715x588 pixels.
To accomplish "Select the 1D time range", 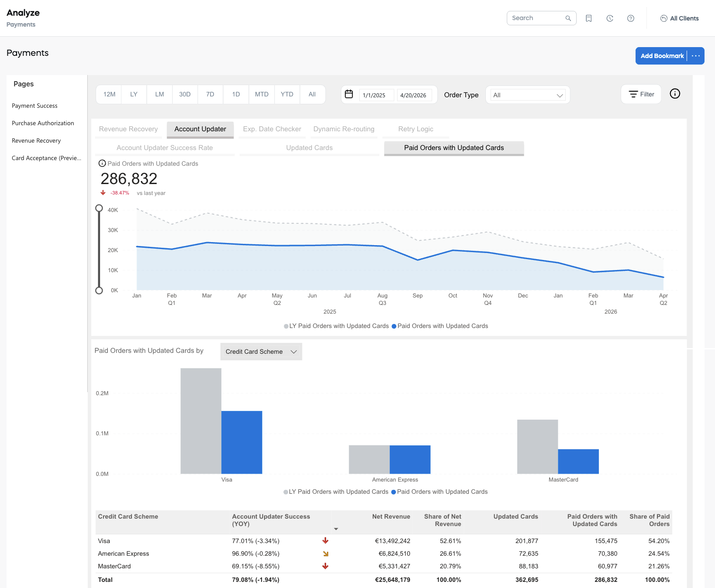I will [236, 94].
